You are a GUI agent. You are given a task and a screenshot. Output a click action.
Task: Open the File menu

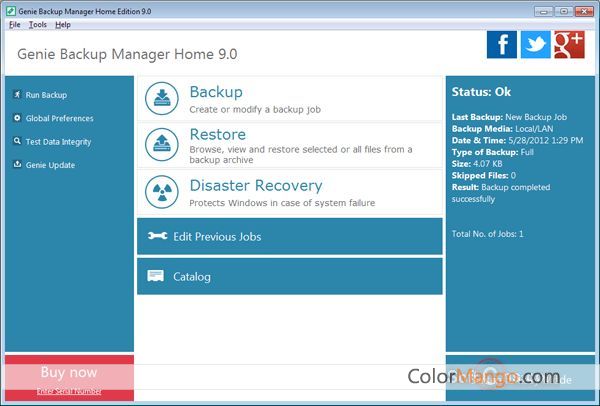click(14, 24)
